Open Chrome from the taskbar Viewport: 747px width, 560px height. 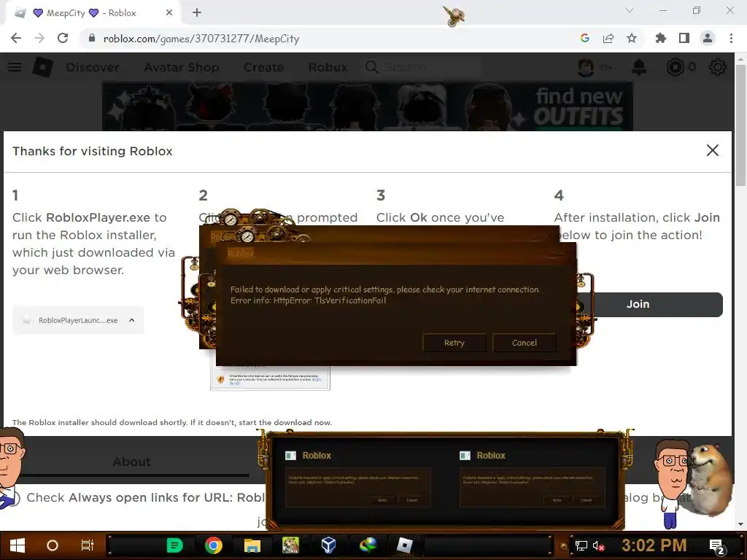point(214,545)
